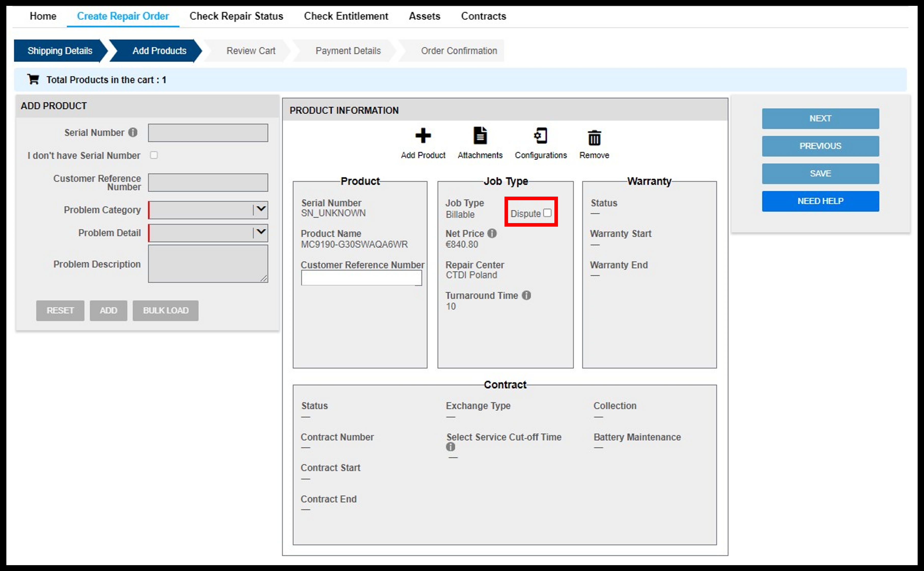Open the Problem Detail dropdown
This screenshot has width=924, height=571.
(208, 233)
